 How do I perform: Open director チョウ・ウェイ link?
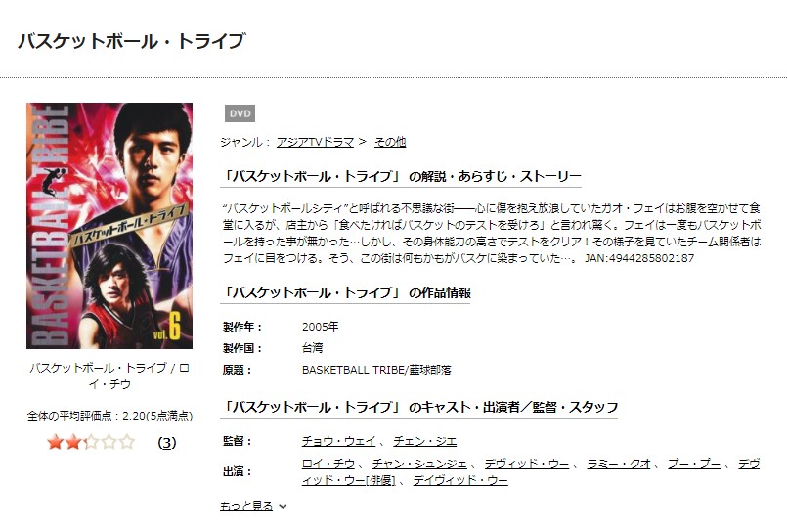coord(339,441)
